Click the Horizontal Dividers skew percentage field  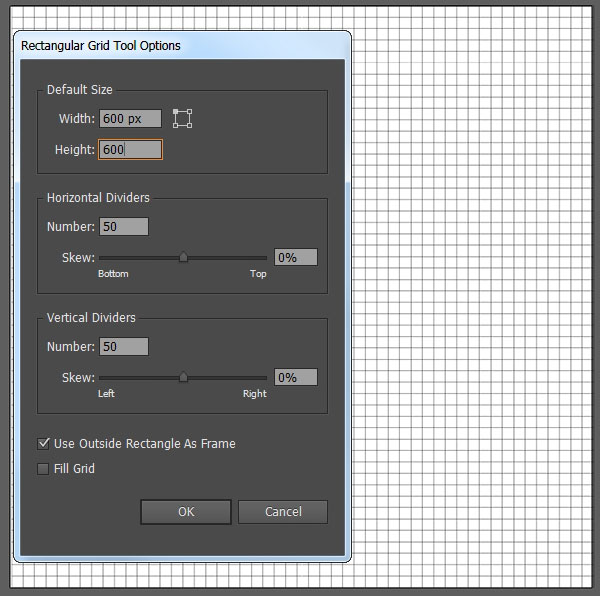295,257
